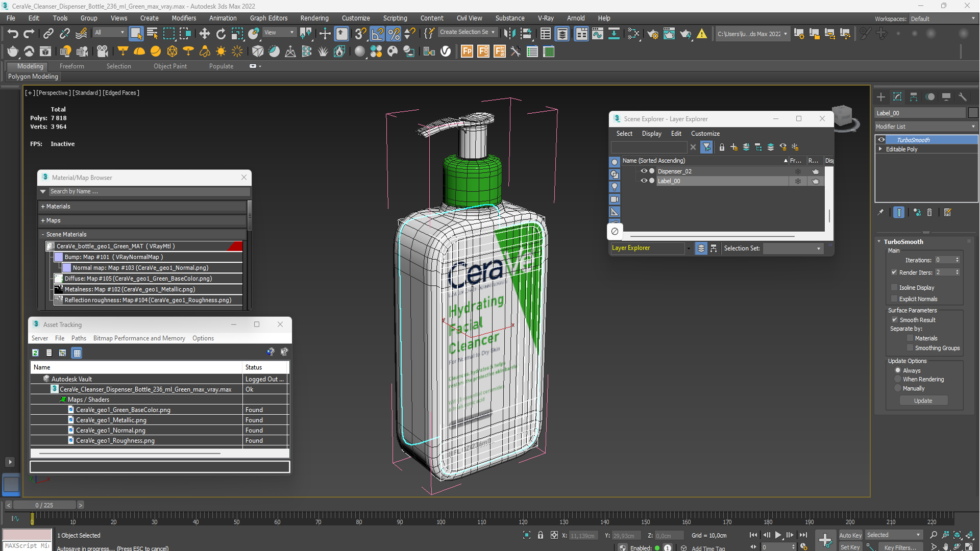This screenshot has height=551, width=980.
Task: Open the Modifier List dropdown
Action: pos(926,127)
